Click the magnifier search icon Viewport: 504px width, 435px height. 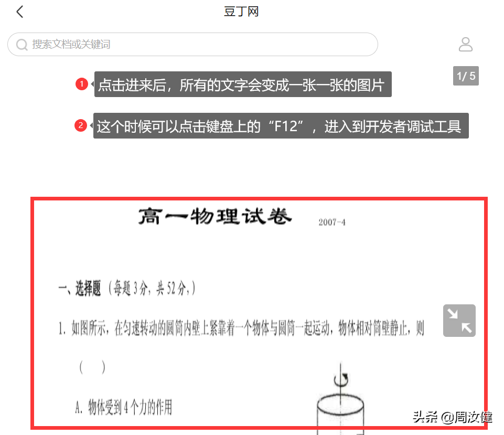pyautogui.click(x=22, y=45)
